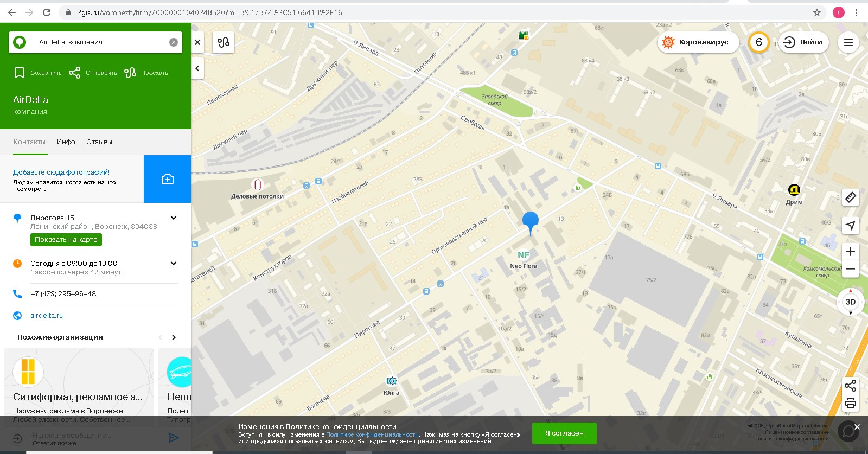Image resolution: width=868 pixels, height=454 pixels.
Task: Share the company via Отправить
Action: tap(93, 73)
